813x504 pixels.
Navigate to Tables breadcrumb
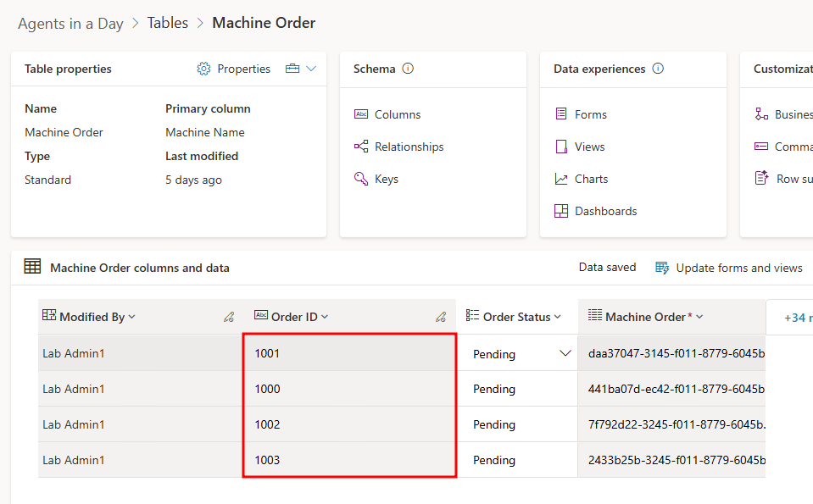(168, 23)
